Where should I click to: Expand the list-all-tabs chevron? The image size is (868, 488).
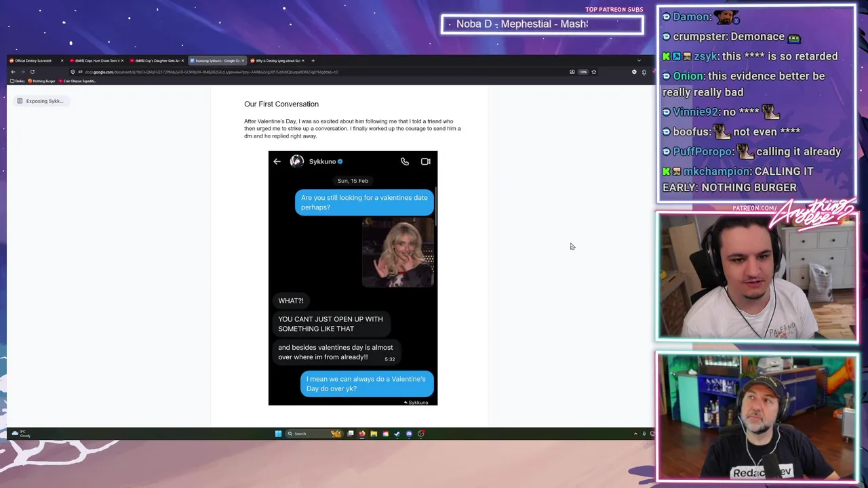pos(638,60)
